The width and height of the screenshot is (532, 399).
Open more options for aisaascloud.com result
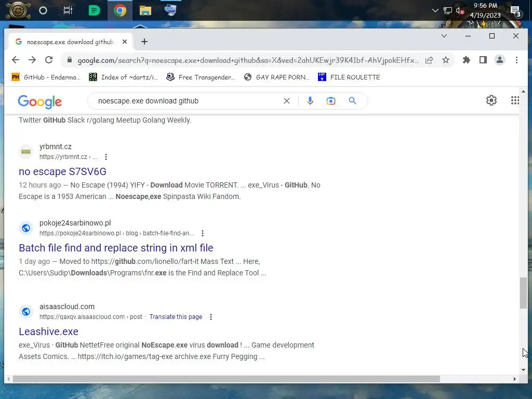(x=211, y=317)
